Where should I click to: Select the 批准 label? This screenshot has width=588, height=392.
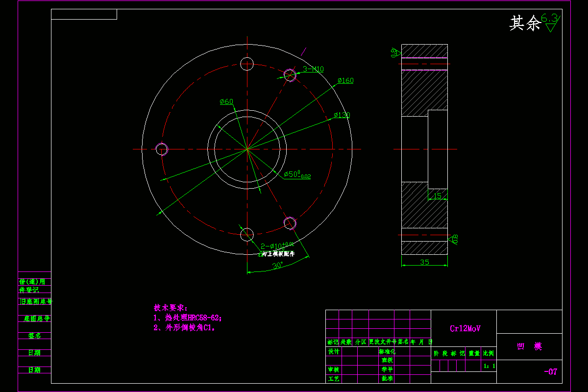click(x=387, y=379)
